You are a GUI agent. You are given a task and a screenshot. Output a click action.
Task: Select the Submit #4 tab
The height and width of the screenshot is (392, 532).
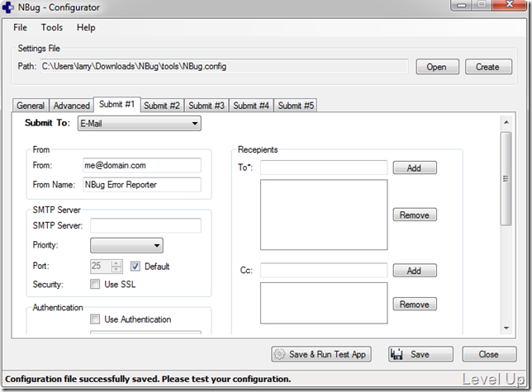(251, 106)
